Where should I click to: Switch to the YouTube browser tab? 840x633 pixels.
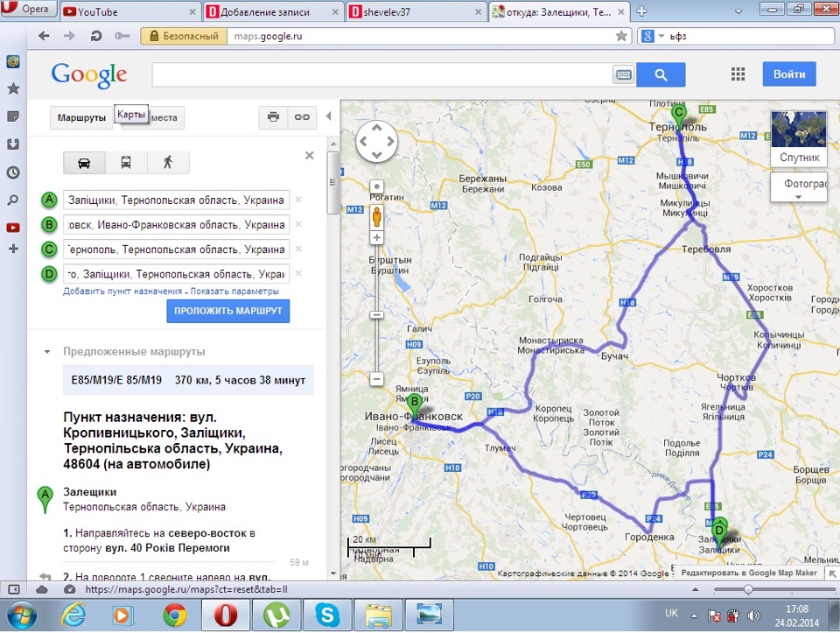coord(130,11)
